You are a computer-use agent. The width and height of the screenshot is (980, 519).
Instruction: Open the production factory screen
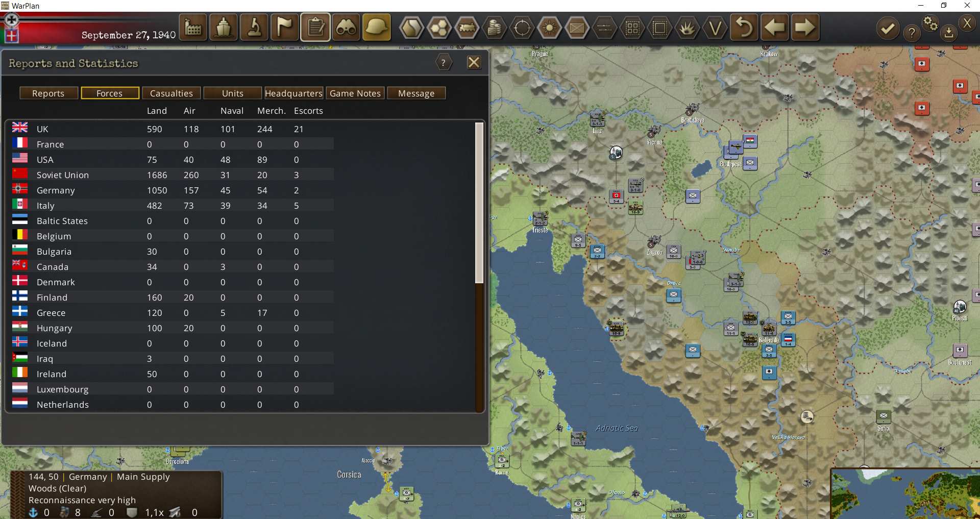[193, 28]
